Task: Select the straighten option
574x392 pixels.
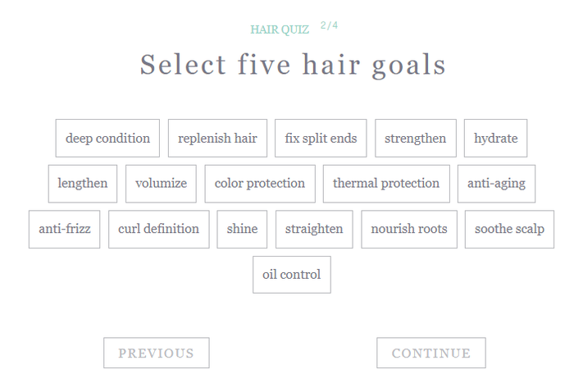Action: [314, 229]
